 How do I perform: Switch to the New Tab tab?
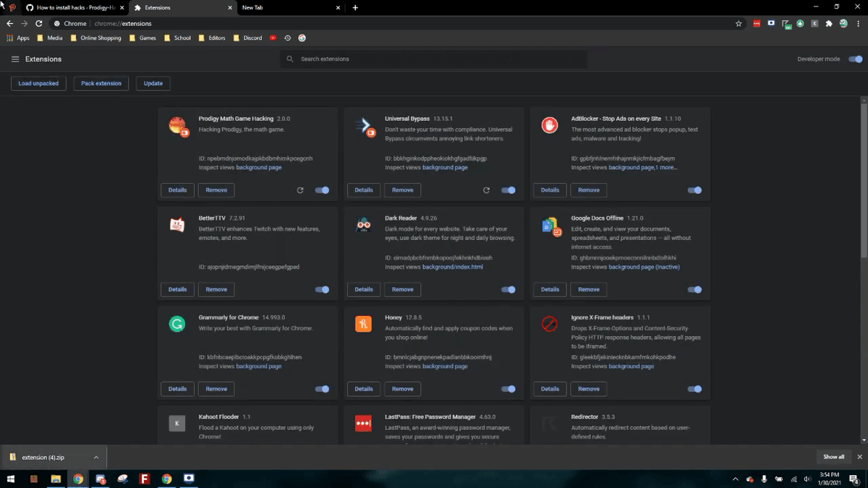pyautogui.click(x=287, y=7)
